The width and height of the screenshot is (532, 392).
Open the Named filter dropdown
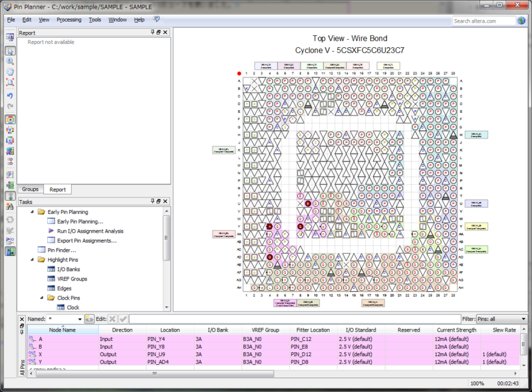80,319
